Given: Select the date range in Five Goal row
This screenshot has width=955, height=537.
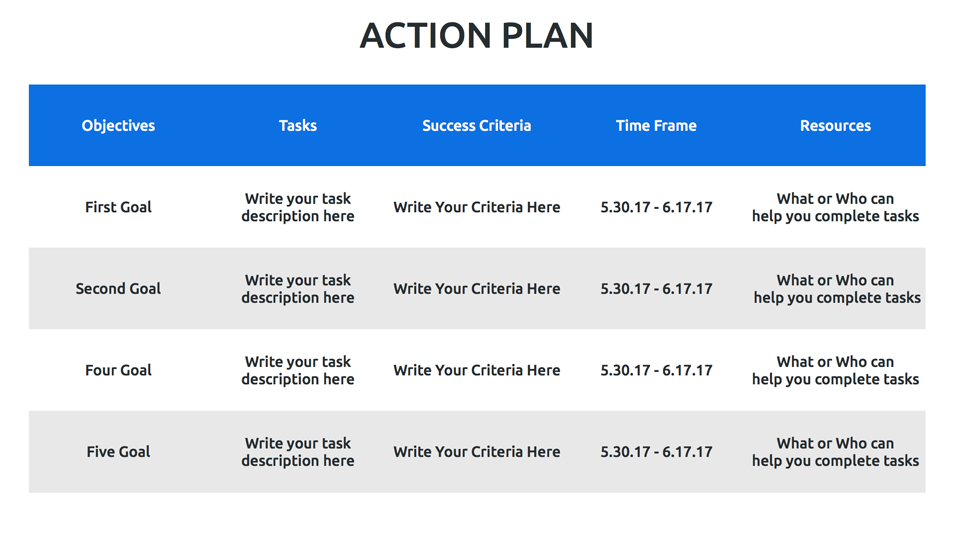Looking at the screenshot, I should [656, 452].
